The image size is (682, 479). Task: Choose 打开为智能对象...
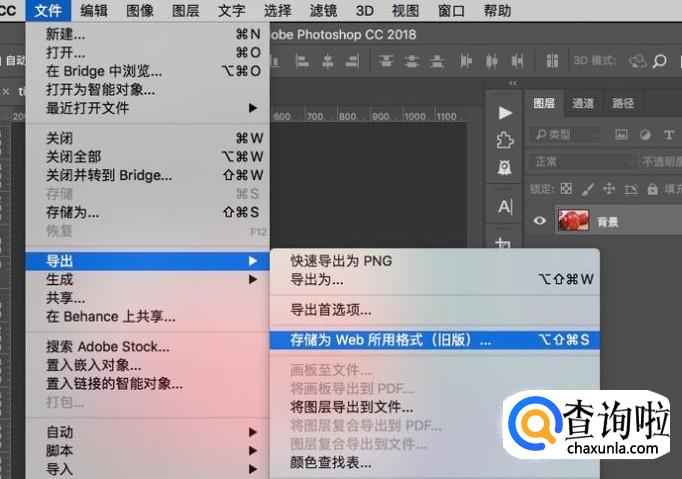(x=148, y=90)
